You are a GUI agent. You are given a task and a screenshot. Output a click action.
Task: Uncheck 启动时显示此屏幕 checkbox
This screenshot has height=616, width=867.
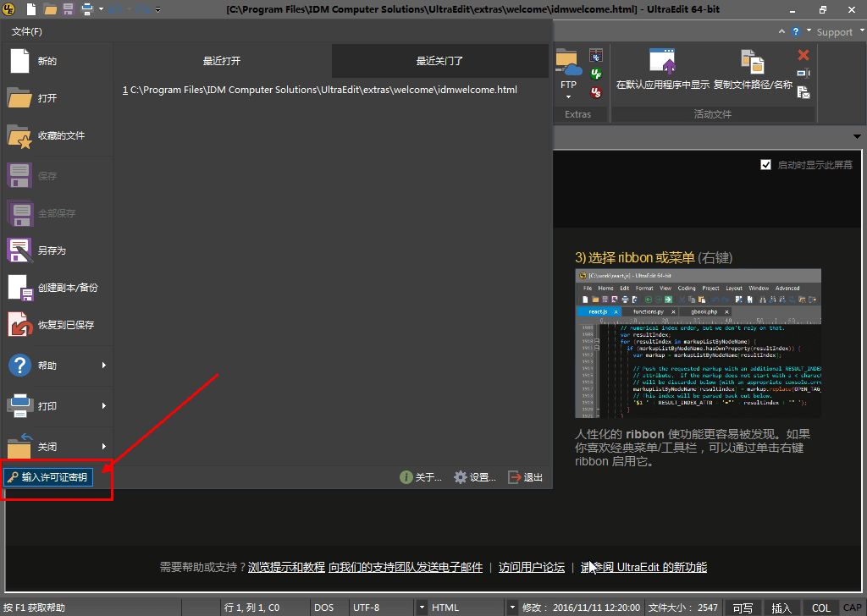tap(766, 165)
